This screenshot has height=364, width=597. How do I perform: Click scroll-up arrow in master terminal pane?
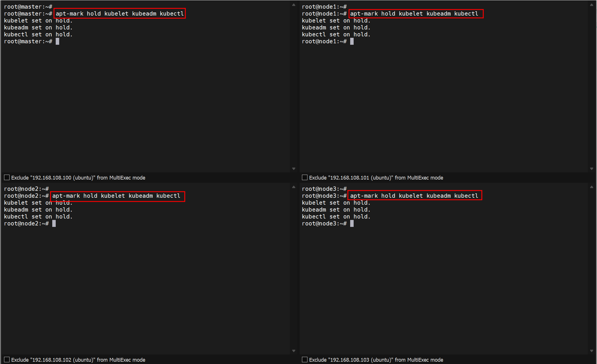pyautogui.click(x=294, y=5)
